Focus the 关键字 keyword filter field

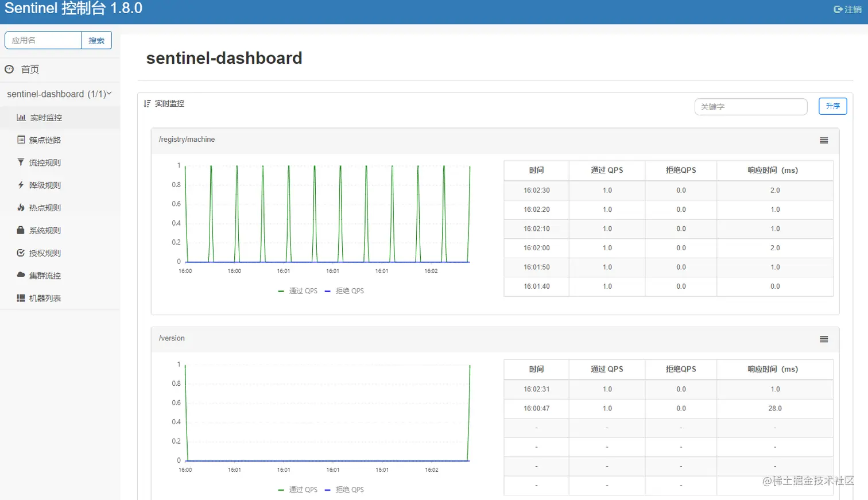[x=751, y=107]
